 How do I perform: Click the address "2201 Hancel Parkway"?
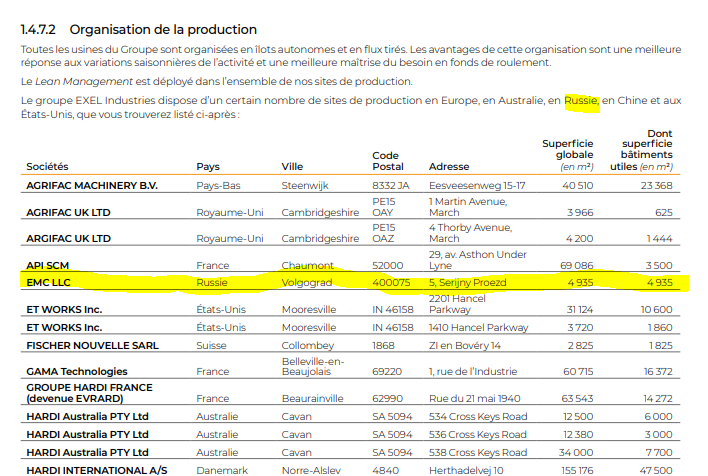pos(457,304)
